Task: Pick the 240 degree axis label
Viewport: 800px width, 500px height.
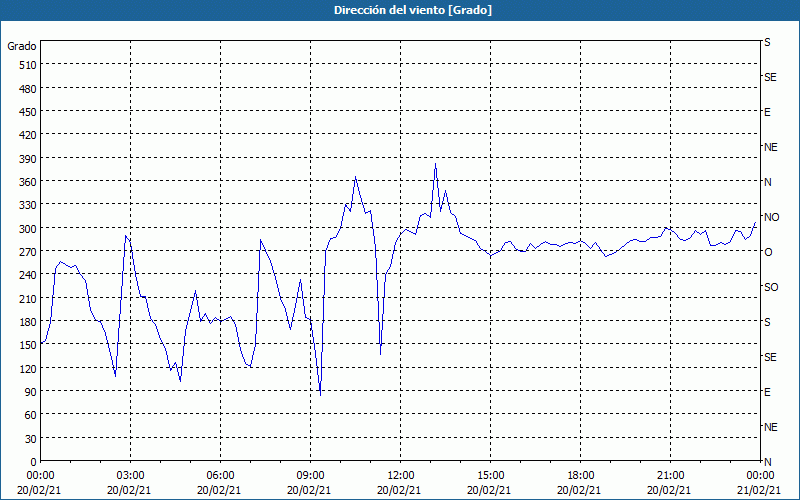Action: click(x=29, y=275)
